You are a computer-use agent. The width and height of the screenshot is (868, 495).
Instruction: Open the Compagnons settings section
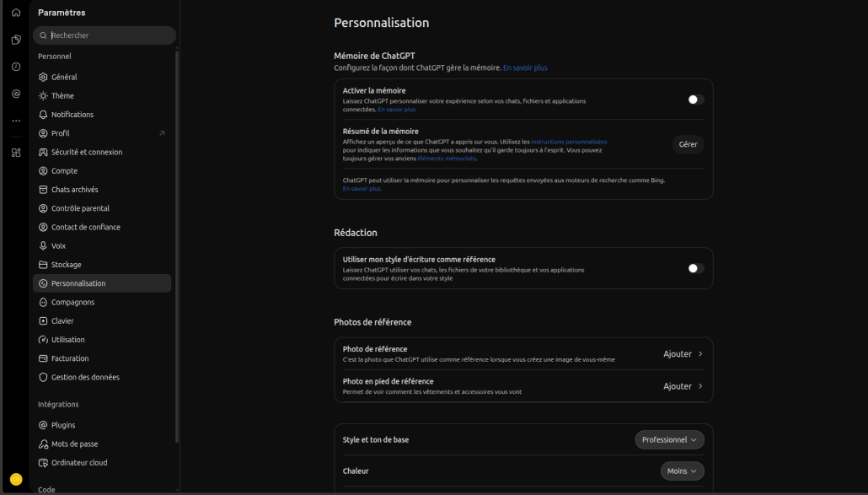pyautogui.click(x=102, y=303)
